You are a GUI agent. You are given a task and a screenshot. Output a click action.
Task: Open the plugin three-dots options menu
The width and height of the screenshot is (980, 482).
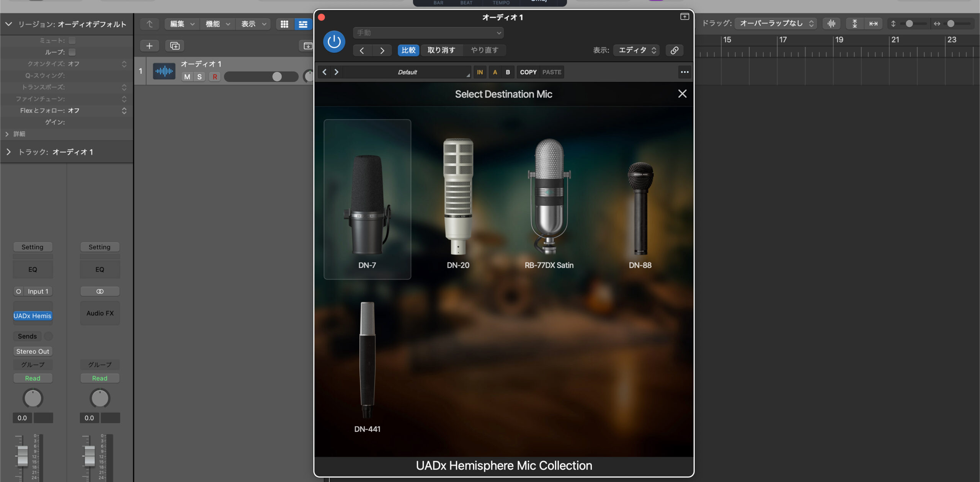point(684,72)
